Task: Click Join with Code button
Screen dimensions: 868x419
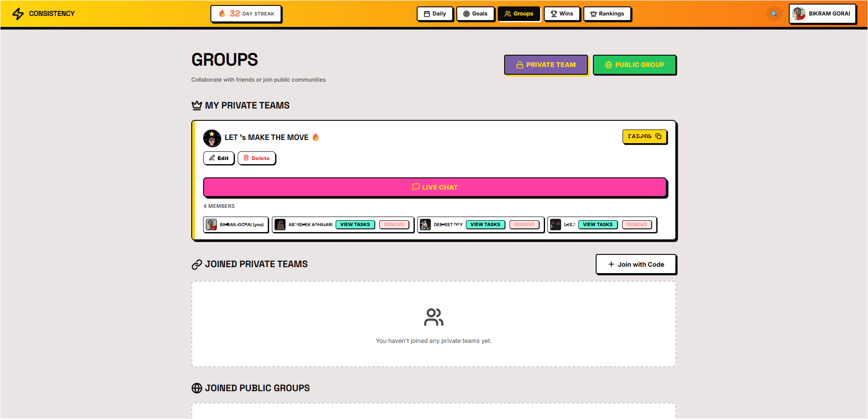Action: (x=636, y=264)
